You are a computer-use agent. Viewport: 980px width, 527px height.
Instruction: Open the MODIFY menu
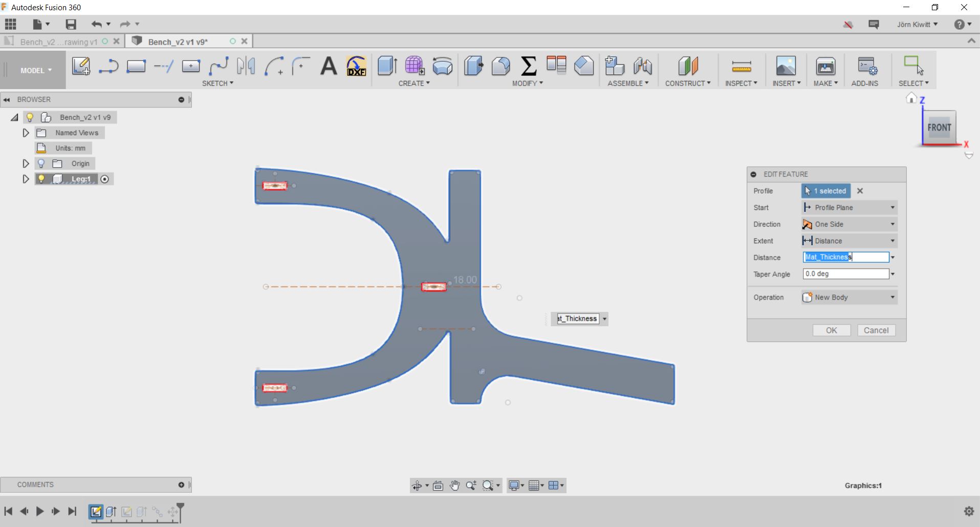tap(527, 83)
